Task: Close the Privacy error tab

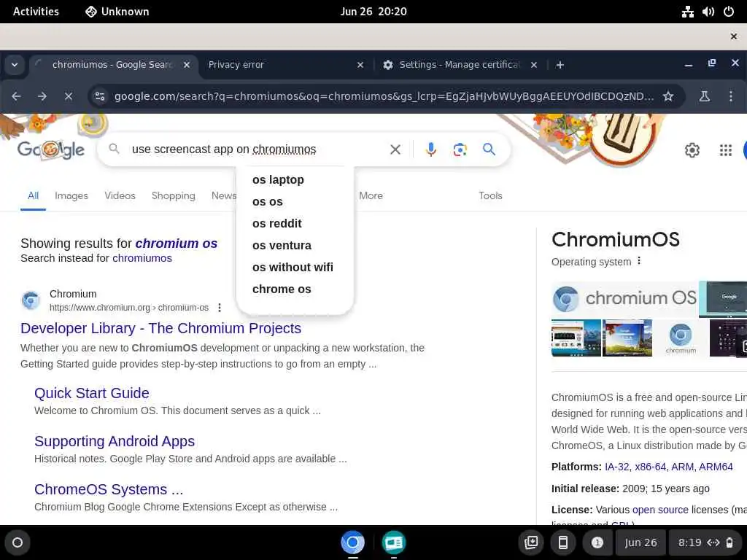Action: point(360,65)
